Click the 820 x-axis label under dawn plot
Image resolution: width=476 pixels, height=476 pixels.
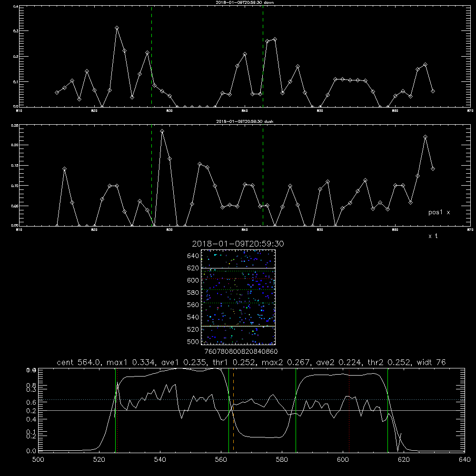pyautogui.click(x=94, y=111)
